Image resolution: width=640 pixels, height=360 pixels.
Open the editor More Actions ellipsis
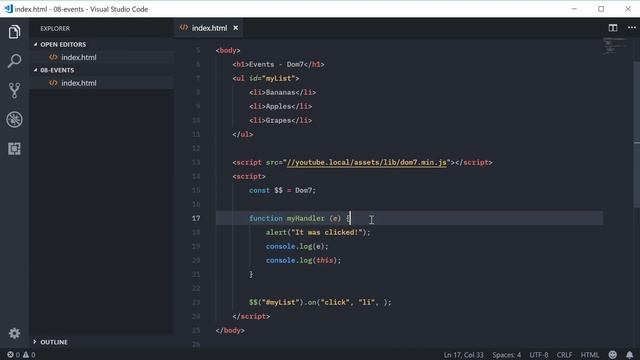[x=631, y=28]
